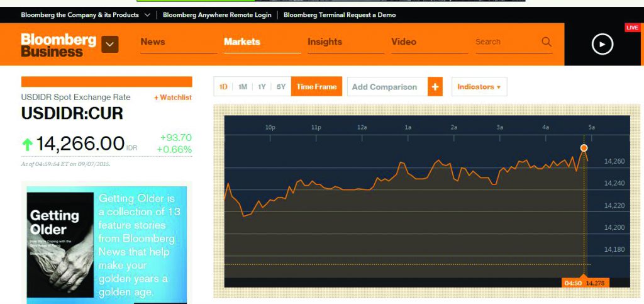Go to the Insights section
Image resolution: width=644 pixels, height=304 pixels.
pos(325,42)
